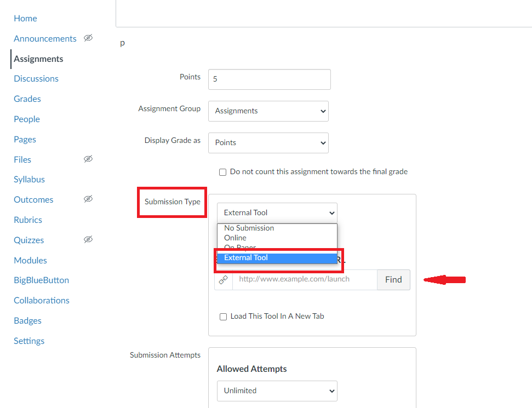Click the Display Grade as label

pyautogui.click(x=173, y=140)
